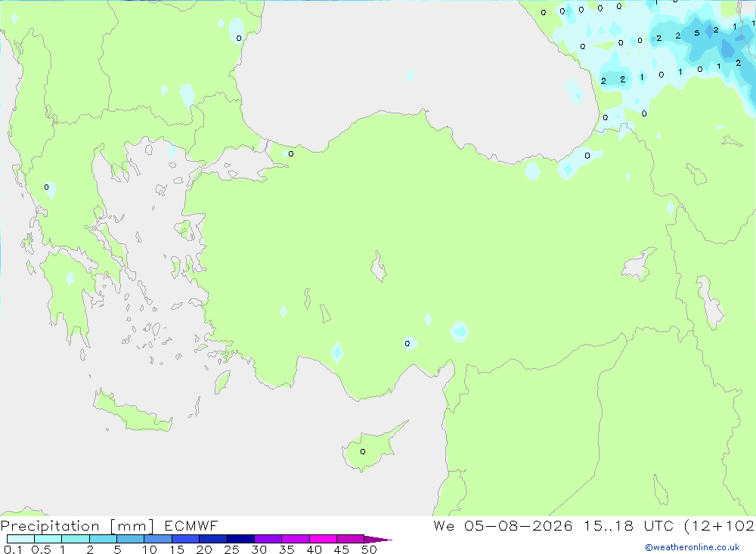The image size is (756, 554).
Task: Click the ECMWF model label
Action: click(x=191, y=525)
